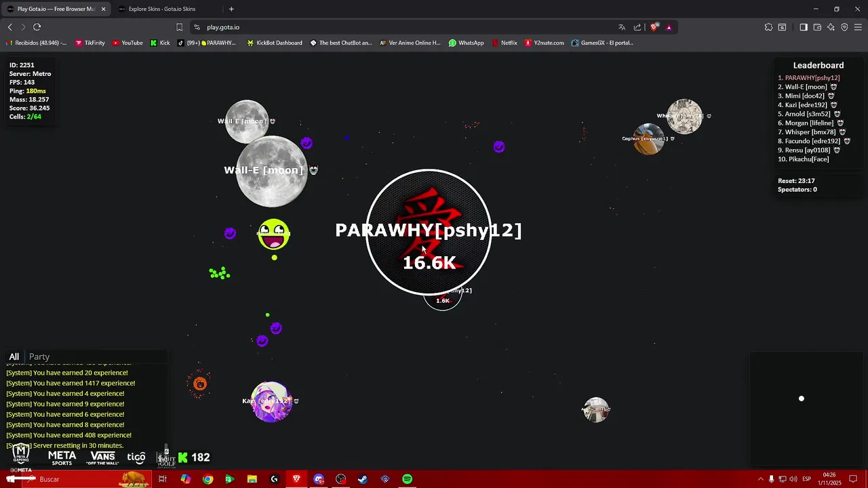This screenshot has width=868, height=488.
Task: Show hidden system tray icons
Action: [x=760, y=479]
